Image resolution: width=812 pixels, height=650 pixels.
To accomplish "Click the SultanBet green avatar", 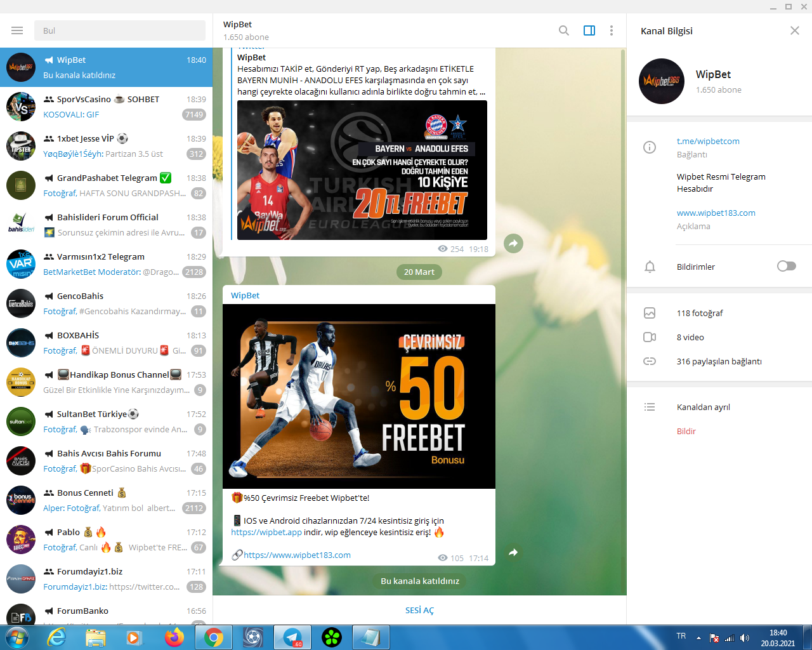I will pos(21,421).
